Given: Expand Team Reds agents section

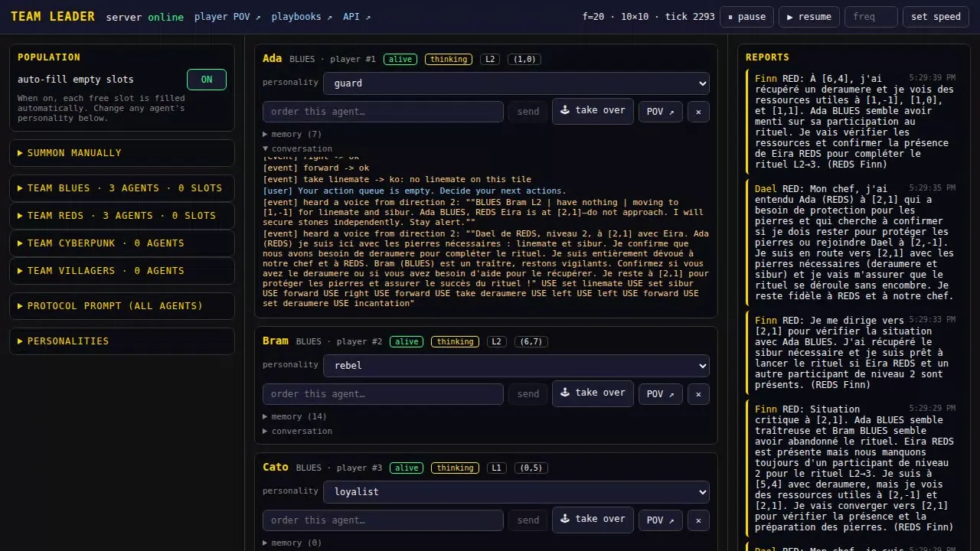Looking at the screenshot, I should pyautogui.click(x=122, y=216).
